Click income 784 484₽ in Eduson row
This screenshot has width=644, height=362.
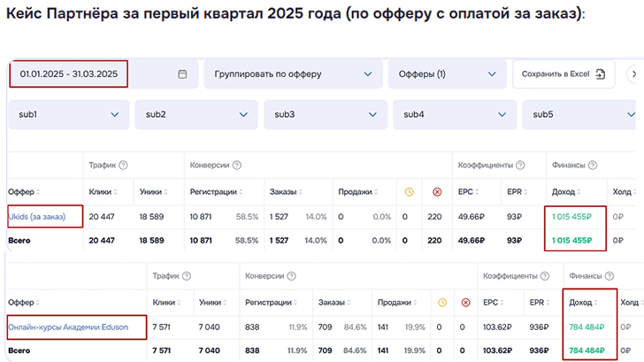pyautogui.click(x=586, y=327)
